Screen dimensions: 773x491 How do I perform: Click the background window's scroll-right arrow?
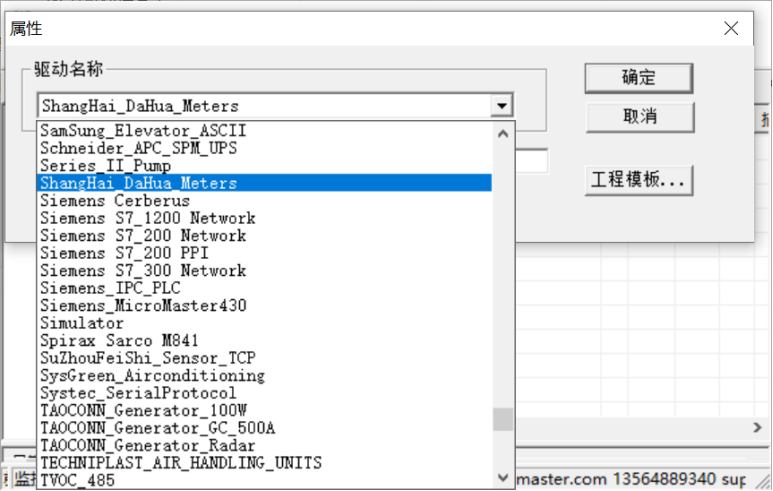pyautogui.click(x=757, y=427)
